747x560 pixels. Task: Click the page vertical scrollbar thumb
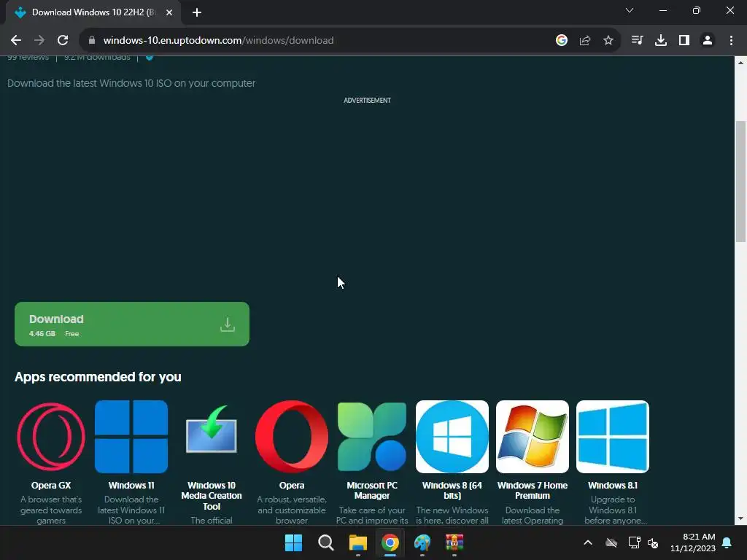741,182
